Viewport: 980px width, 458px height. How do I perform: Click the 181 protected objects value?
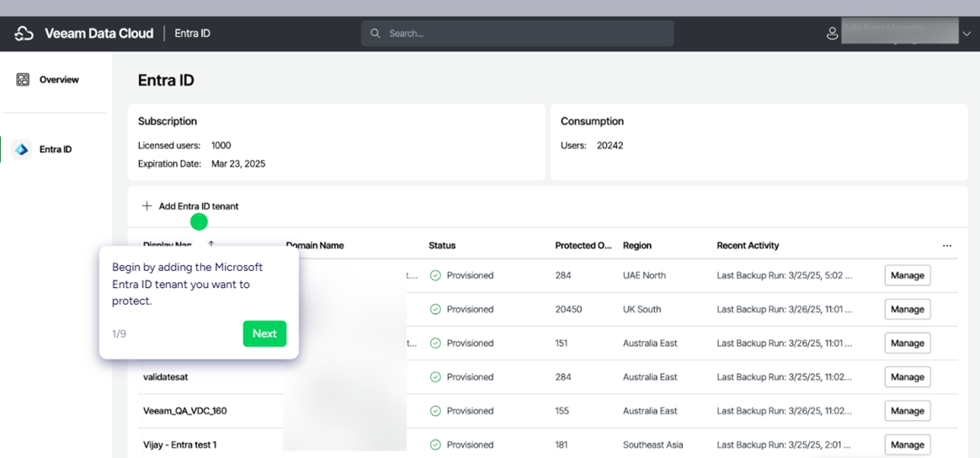(x=562, y=445)
